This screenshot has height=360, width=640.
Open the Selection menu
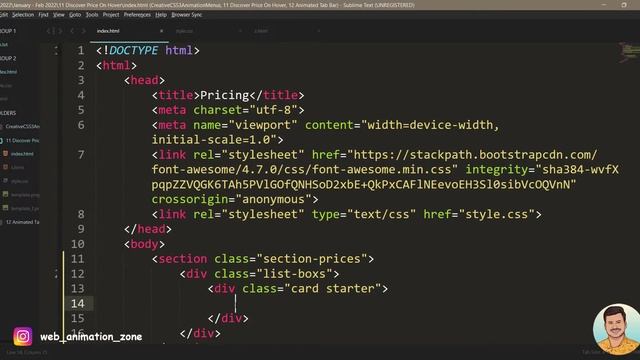tap(23, 15)
